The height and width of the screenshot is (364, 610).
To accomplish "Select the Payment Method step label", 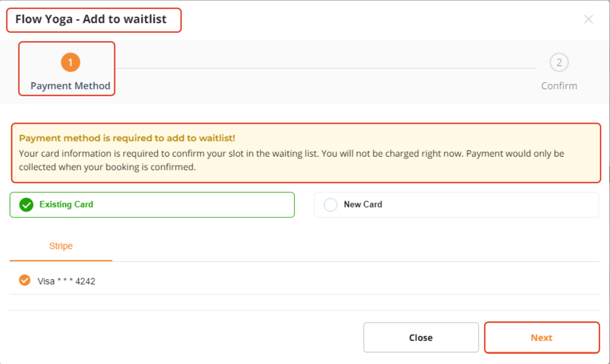I will click(71, 86).
